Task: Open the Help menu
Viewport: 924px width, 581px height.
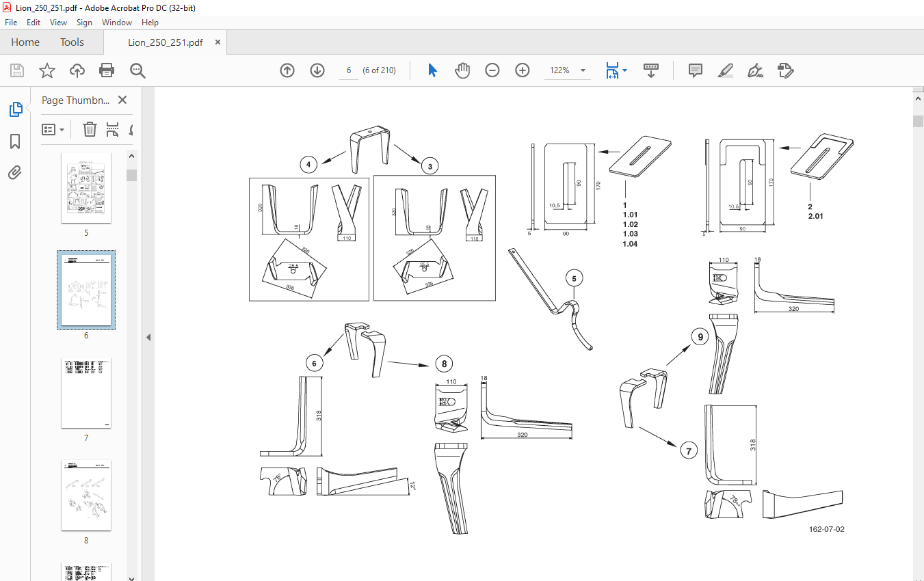Action: pos(150,23)
